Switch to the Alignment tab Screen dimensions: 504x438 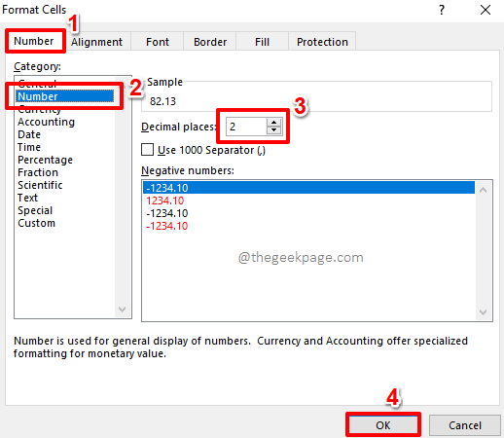coord(96,42)
